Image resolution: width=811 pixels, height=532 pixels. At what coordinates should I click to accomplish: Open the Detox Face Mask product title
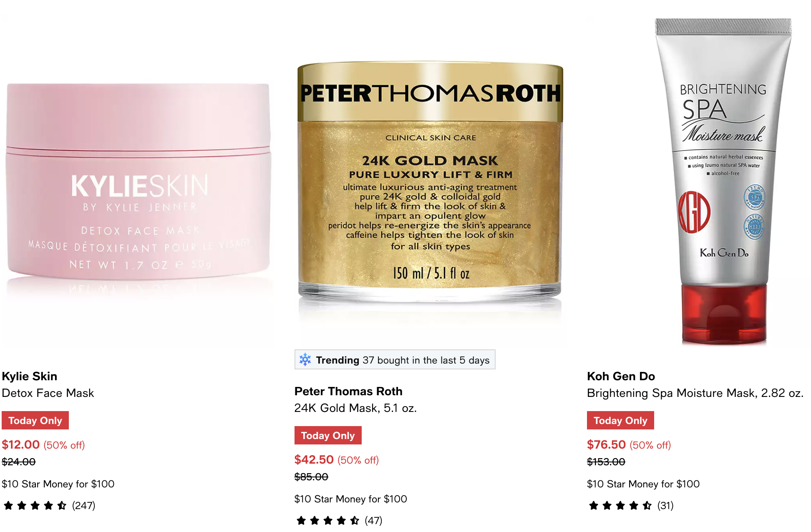pyautogui.click(x=48, y=393)
